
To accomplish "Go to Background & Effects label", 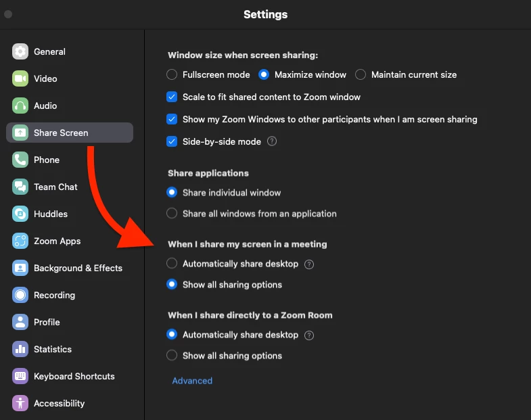I will pos(78,269).
